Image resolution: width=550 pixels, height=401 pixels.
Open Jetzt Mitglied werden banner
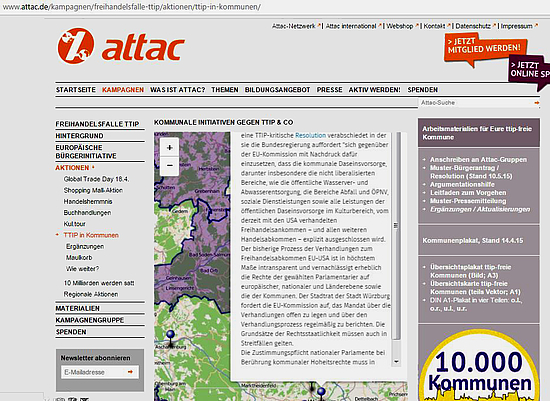point(485,49)
